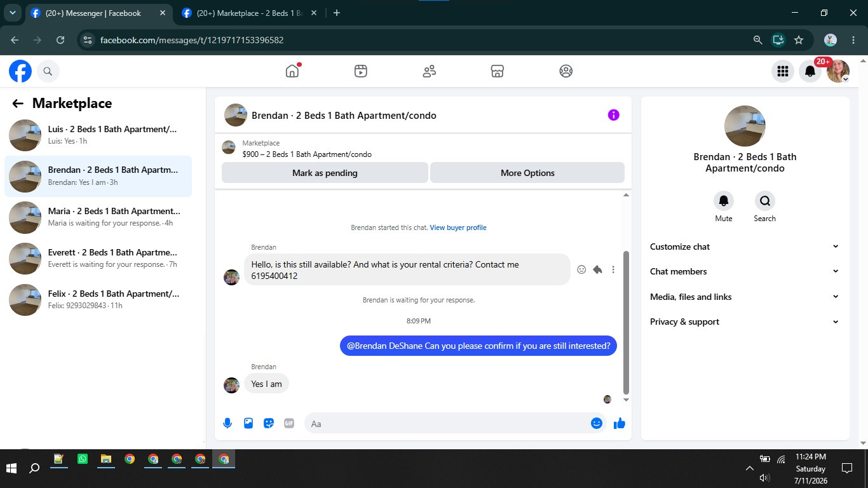Image resolution: width=868 pixels, height=488 pixels.
Task: Bookmark this page with the star
Action: [799, 40]
